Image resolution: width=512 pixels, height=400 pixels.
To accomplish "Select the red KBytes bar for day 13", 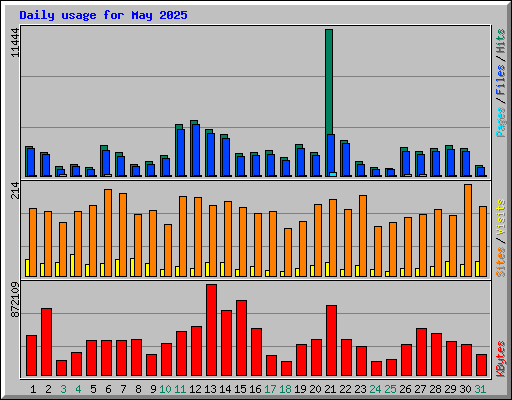I will [x=211, y=330].
